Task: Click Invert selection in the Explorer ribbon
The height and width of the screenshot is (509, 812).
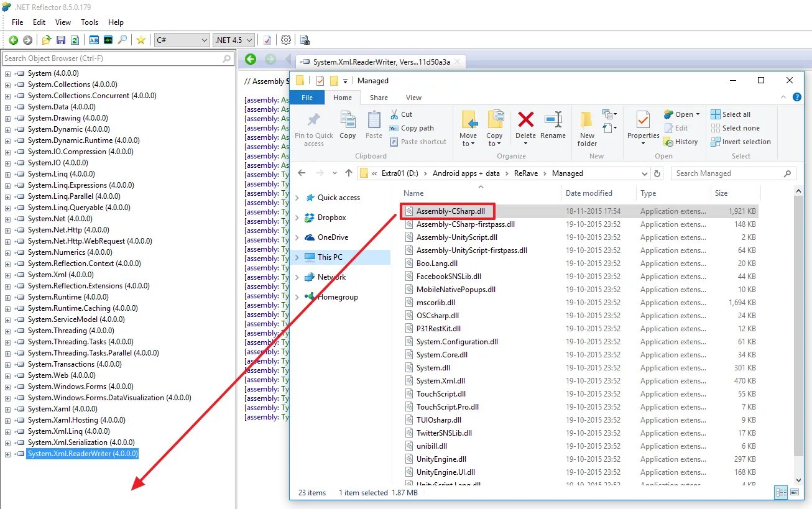Action: pyautogui.click(x=741, y=142)
